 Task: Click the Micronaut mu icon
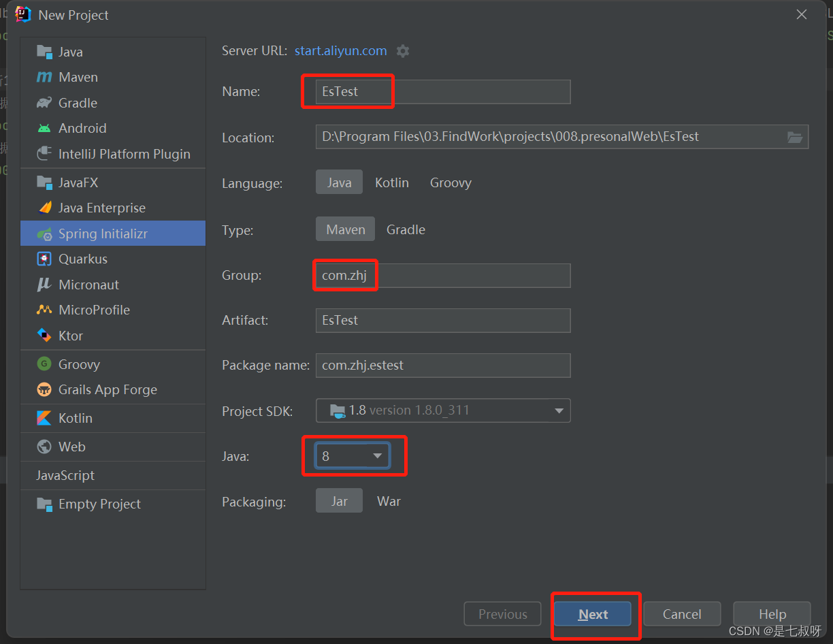point(44,285)
